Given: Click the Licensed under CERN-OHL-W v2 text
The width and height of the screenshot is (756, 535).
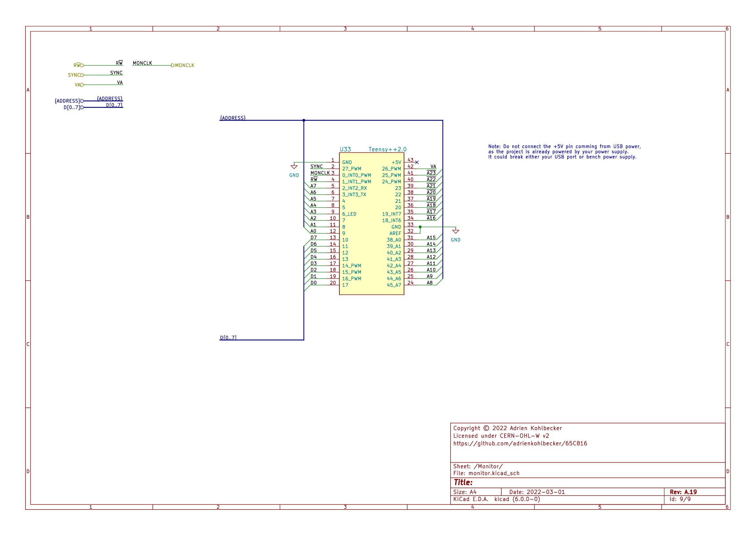Looking at the screenshot, I should pos(501,435).
